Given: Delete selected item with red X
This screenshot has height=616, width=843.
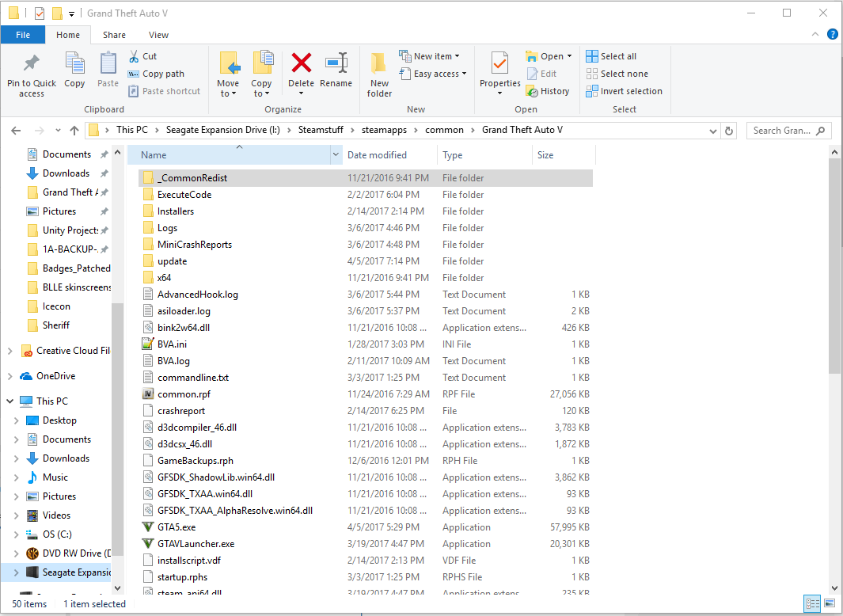Looking at the screenshot, I should coord(301,63).
